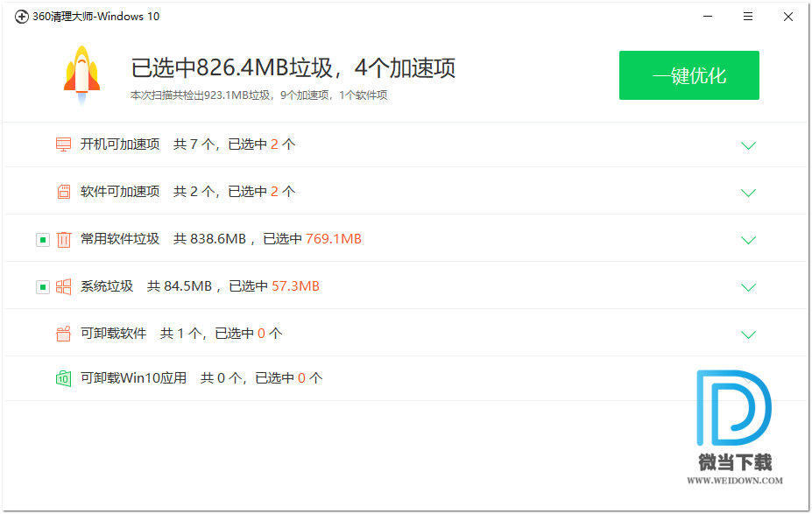Close the 360清理大师 window
The width and height of the screenshot is (812, 514).
[x=788, y=17]
